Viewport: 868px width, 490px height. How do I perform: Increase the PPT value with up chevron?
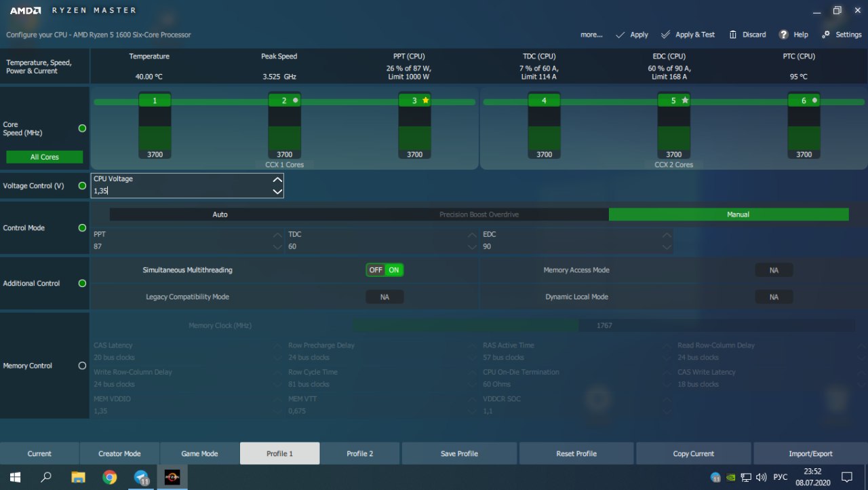point(277,235)
